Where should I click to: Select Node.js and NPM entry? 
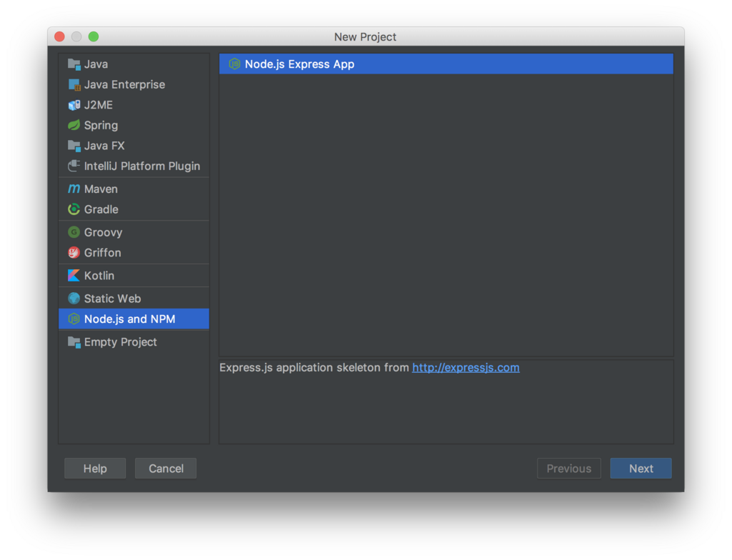(x=134, y=319)
